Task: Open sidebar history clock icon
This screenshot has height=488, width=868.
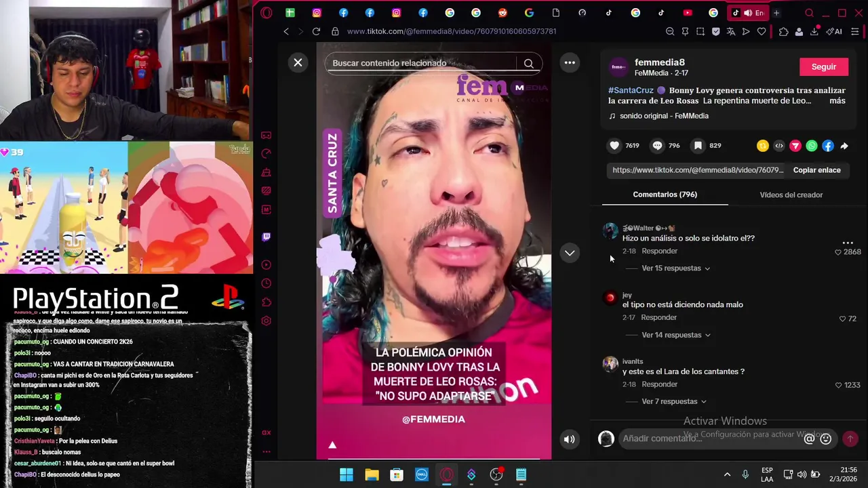Action: pyautogui.click(x=267, y=283)
